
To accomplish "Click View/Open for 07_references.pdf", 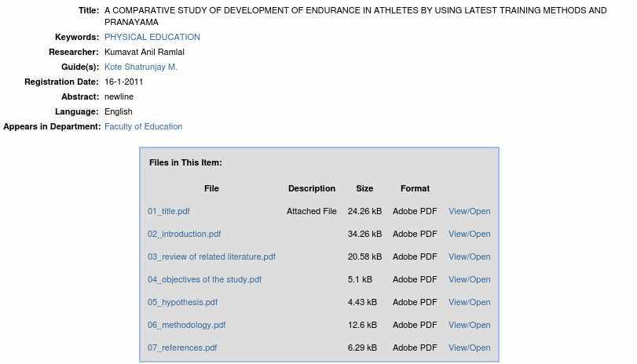I will point(469,348).
